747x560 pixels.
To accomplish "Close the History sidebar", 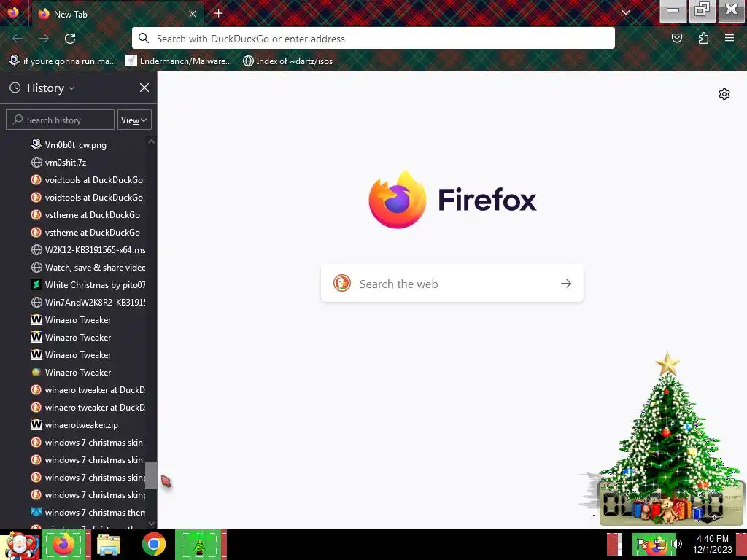I will click(x=144, y=87).
